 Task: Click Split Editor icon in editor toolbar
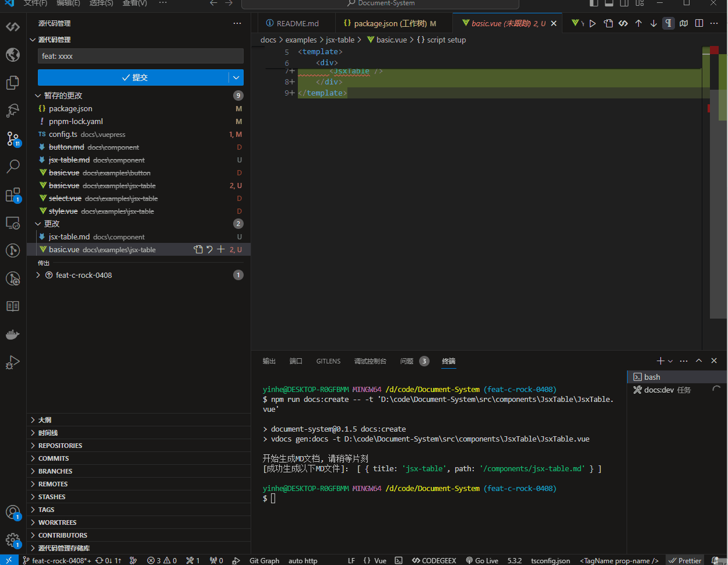click(x=699, y=23)
